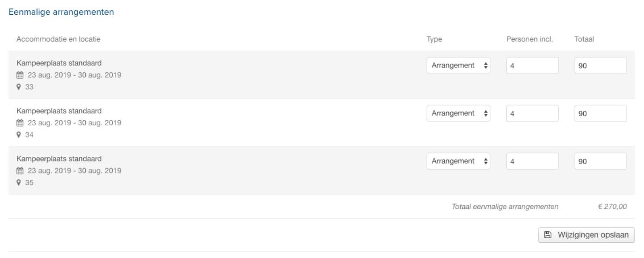Click the map pin icon beside 34
The height and width of the screenshot is (258, 644).
tap(19, 135)
